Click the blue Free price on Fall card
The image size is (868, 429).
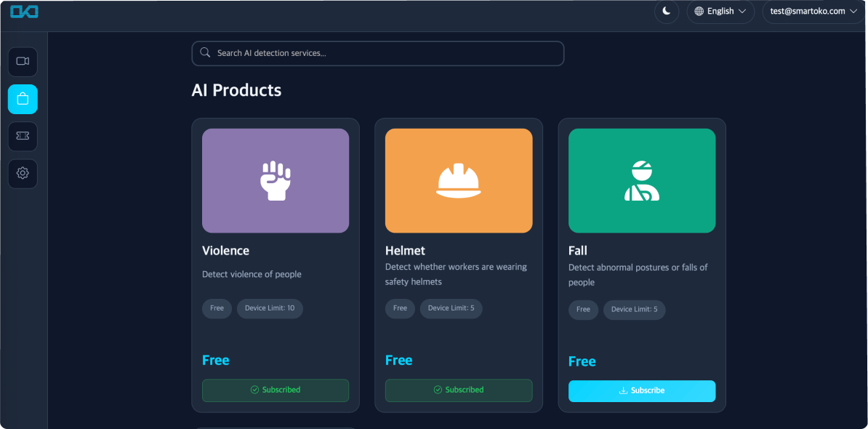click(582, 361)
